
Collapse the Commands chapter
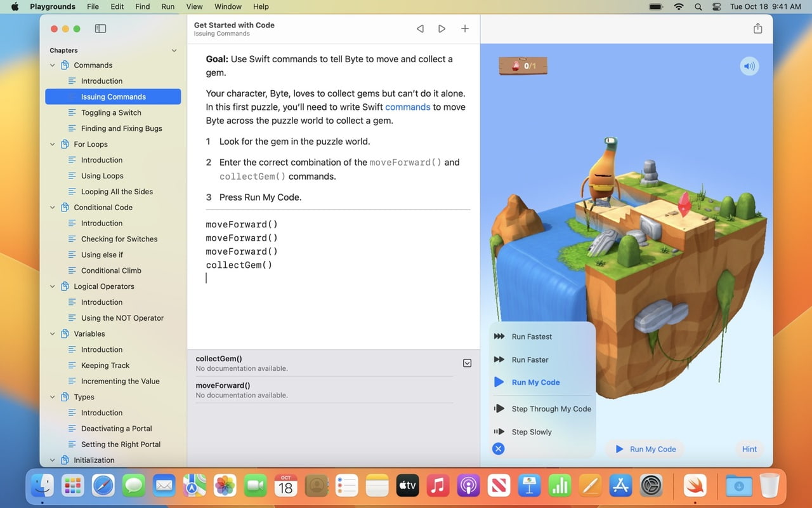pyautogui.click(x=52, y=65)
